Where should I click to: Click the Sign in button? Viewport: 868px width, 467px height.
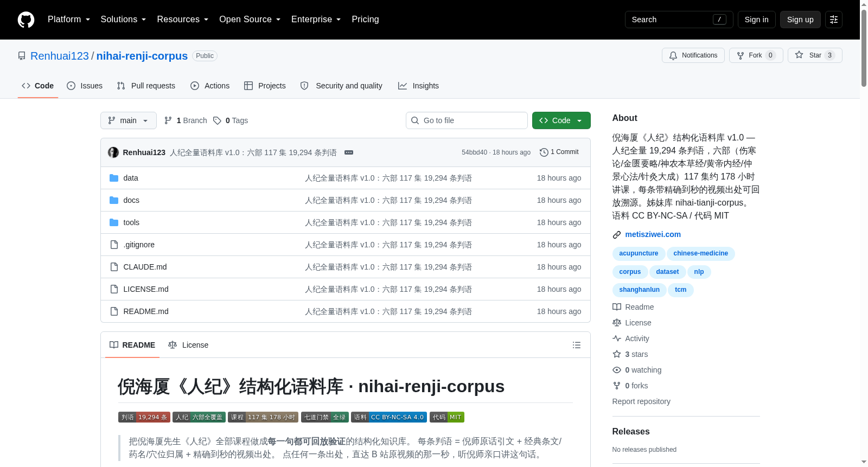point(757,20)
